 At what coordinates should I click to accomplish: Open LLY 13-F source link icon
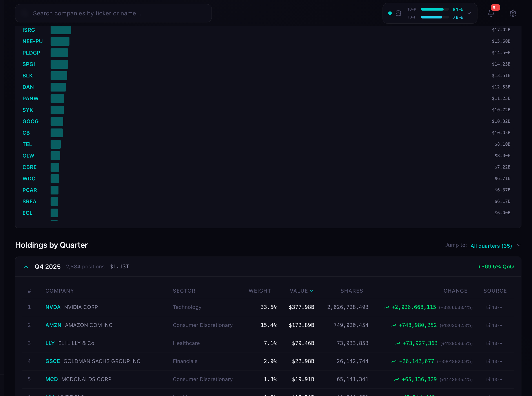click(x=488, y=343)
